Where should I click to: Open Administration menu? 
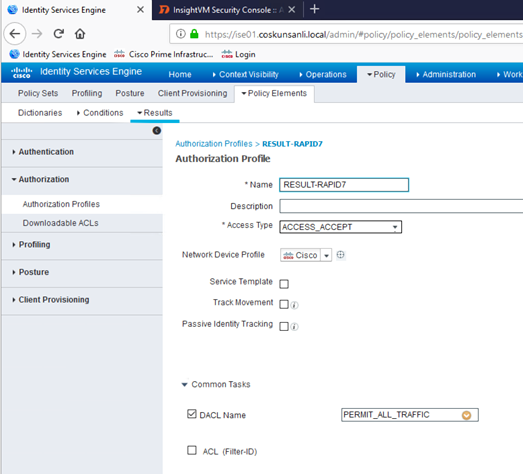click(446, 74)
